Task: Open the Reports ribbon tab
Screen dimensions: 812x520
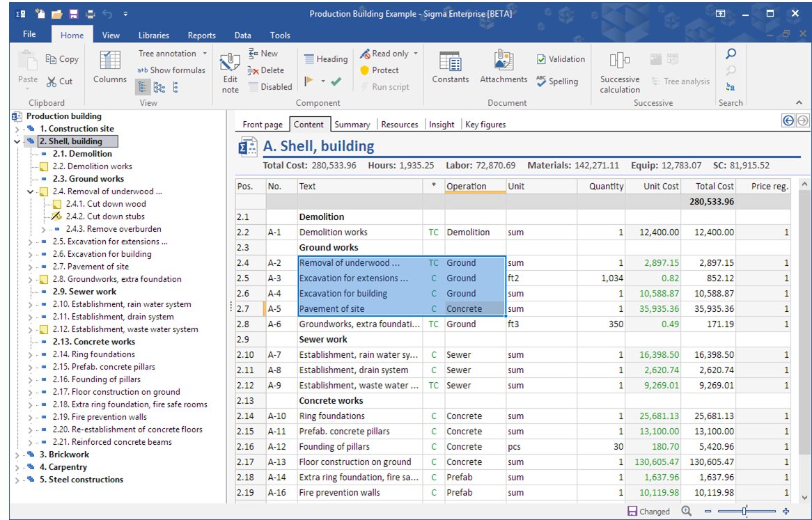Action: [x=201, y=36]
